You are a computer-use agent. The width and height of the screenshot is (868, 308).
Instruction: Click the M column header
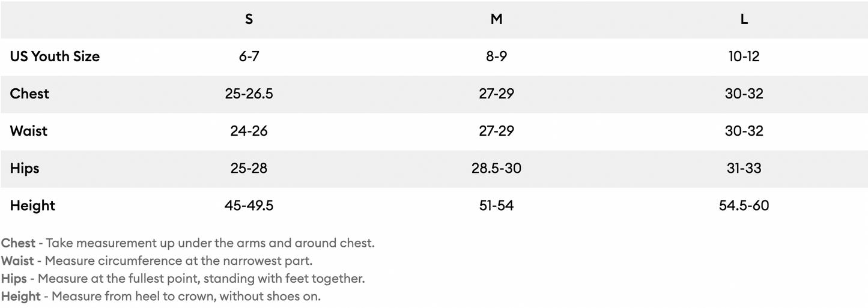(x=496, y=19)
